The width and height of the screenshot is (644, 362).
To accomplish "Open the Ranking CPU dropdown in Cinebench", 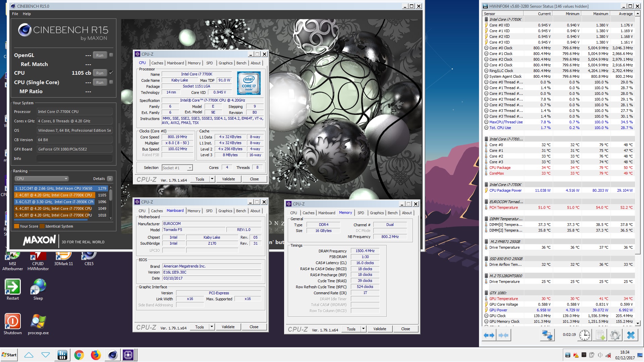I will (42, 179).
